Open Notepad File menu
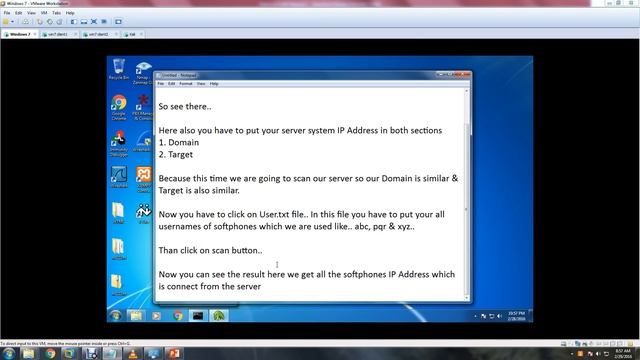This screenshot has height=360, width=640. [x=161, y=84]
